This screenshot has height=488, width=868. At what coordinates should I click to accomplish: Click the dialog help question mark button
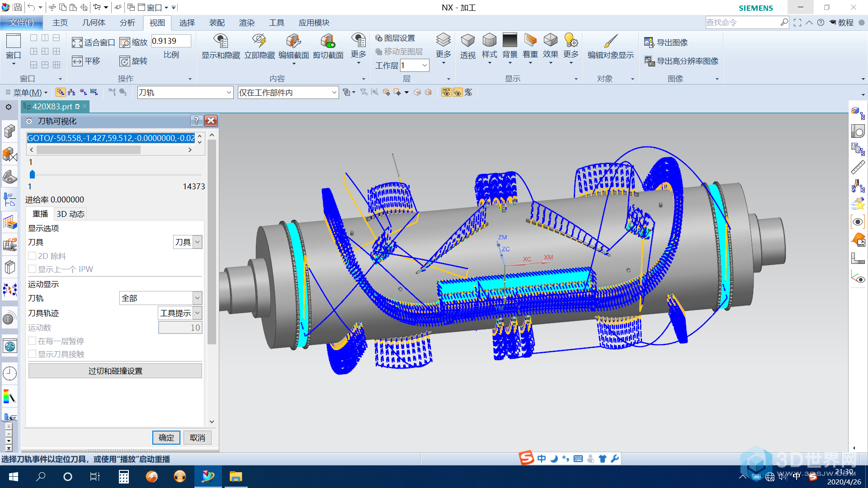(196, 121)
